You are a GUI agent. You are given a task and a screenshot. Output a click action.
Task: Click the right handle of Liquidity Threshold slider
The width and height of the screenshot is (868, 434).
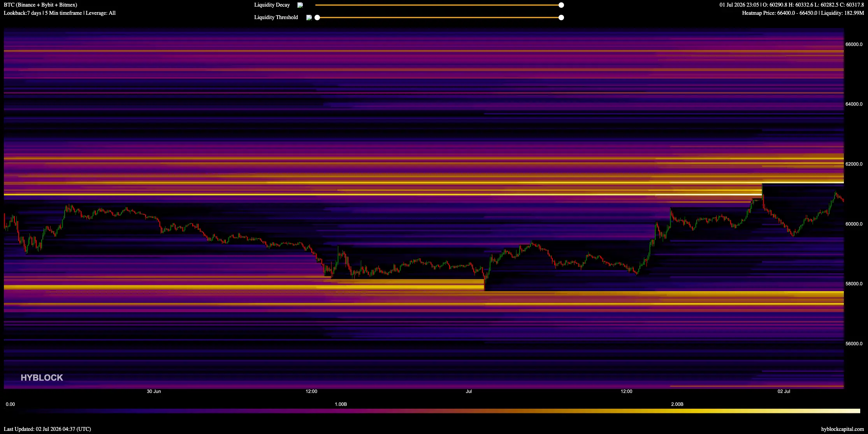coord(561,18)
